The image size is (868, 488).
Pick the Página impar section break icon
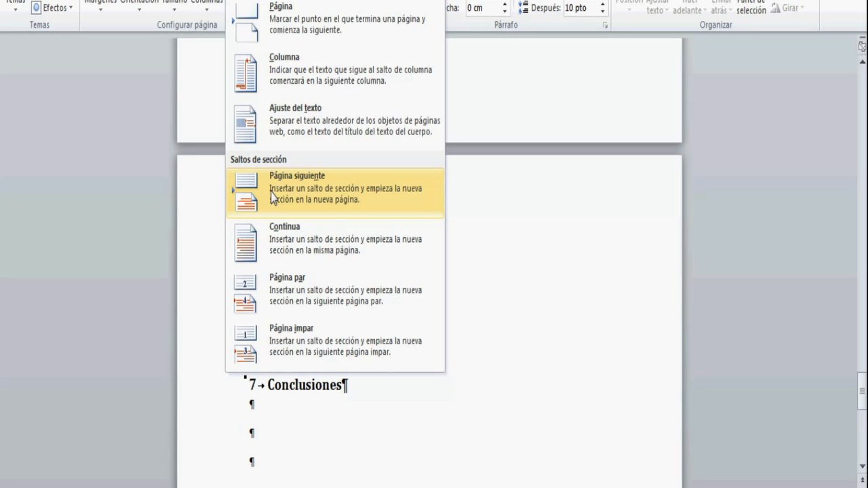246,344
